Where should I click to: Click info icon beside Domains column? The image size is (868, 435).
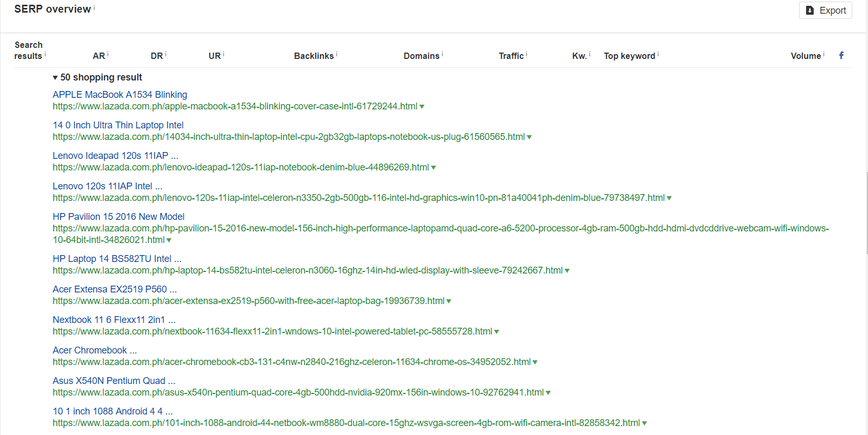pyautogui.click(x=442, y=54)
